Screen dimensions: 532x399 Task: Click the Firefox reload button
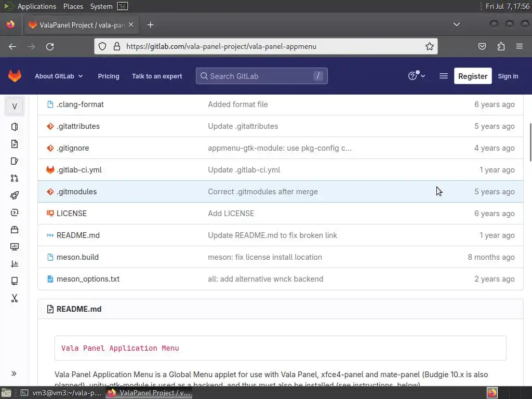(50, 46)
